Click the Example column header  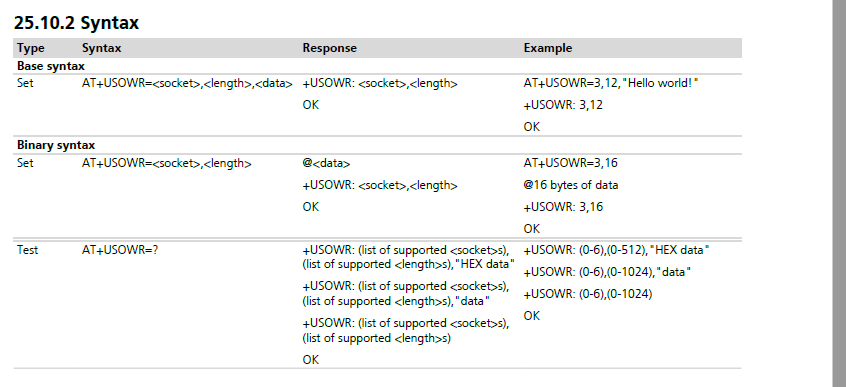(548, 48)
